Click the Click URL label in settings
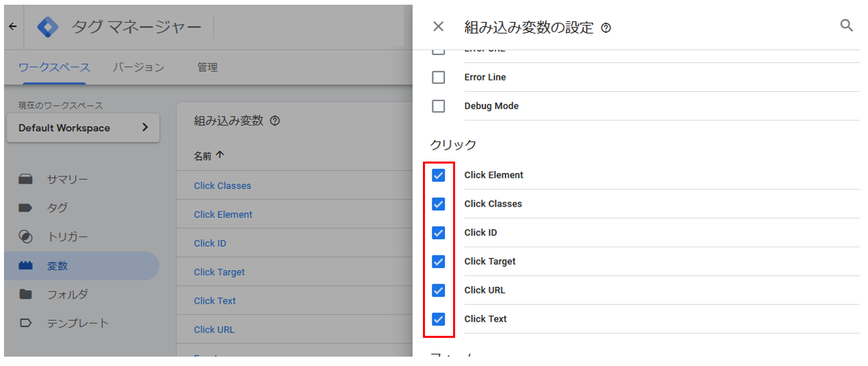Screen dimensions: 868x366 (485, 290)
